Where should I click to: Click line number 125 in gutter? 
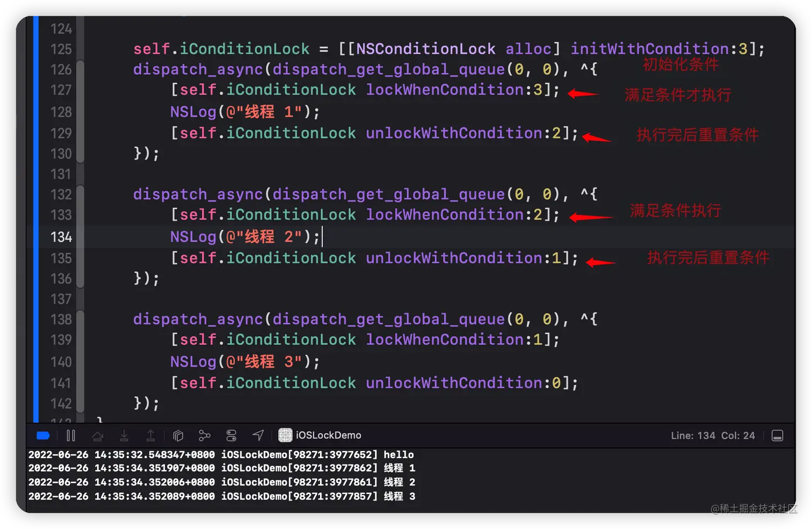coord(61,49)
